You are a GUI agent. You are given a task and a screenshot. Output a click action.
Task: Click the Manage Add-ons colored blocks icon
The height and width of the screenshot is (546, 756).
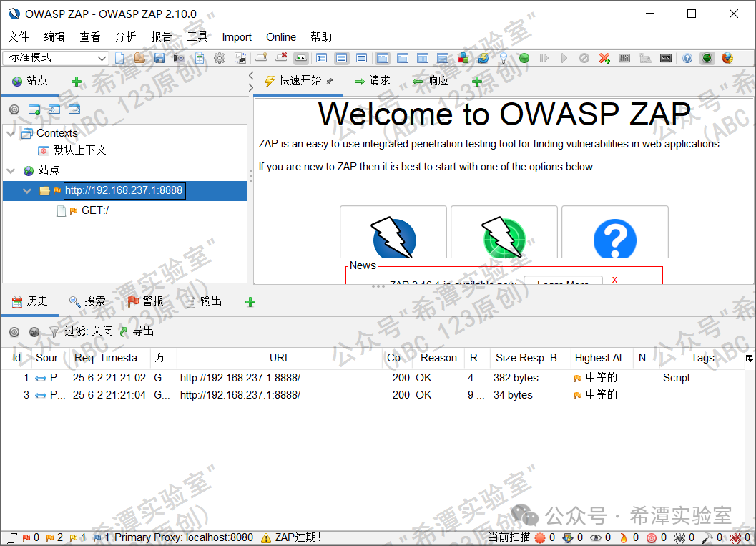click(463, 59)
